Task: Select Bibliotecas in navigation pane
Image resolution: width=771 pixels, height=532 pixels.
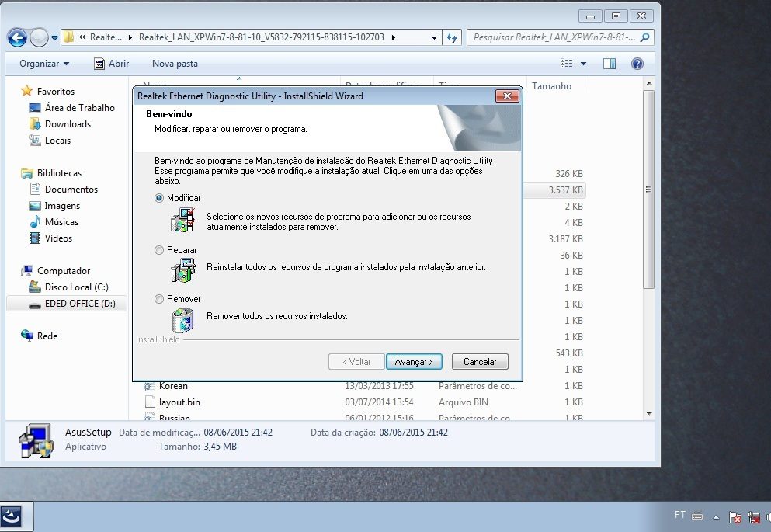Action: (59, 173)
